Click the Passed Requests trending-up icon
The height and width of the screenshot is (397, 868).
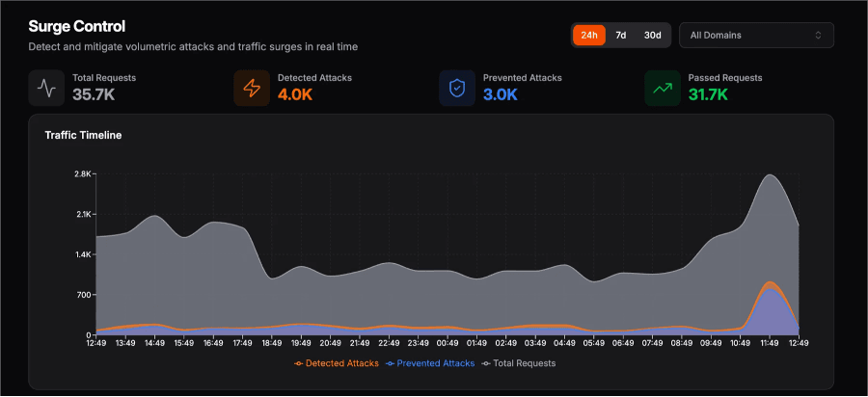662,88
